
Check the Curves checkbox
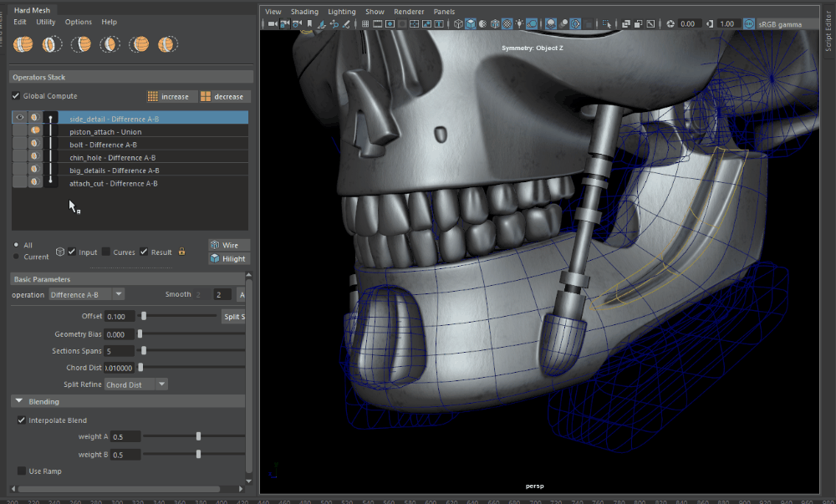tap(106, 252)
